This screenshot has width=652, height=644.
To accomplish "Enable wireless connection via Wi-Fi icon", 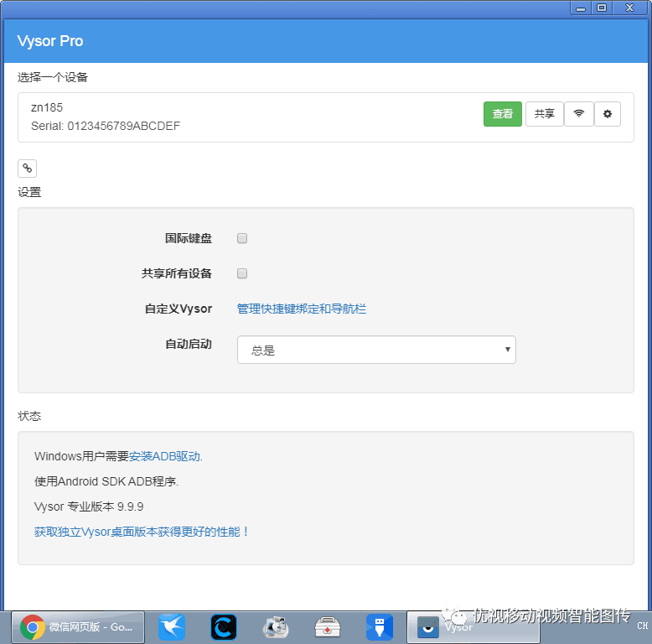I will point(578,114).
